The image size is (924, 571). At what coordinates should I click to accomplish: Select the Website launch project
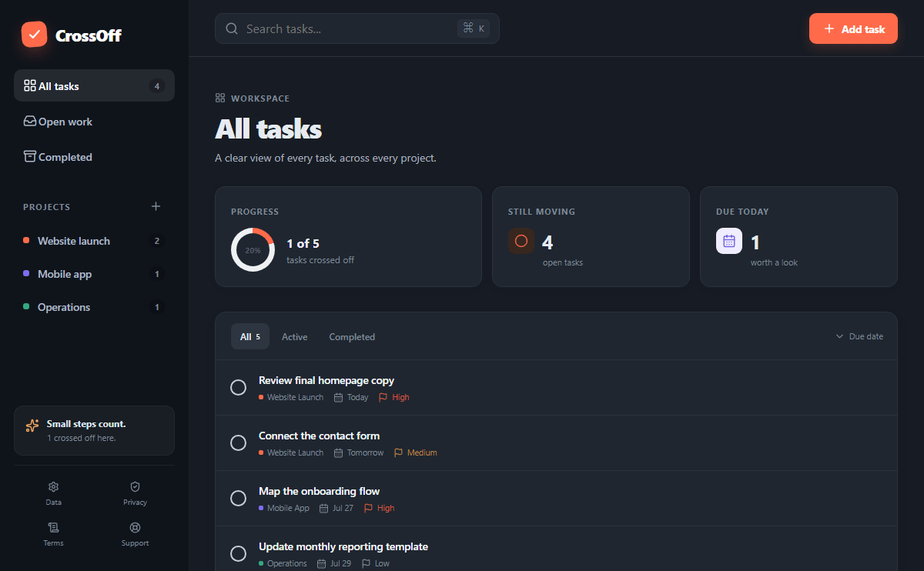(x=94, y=241)
